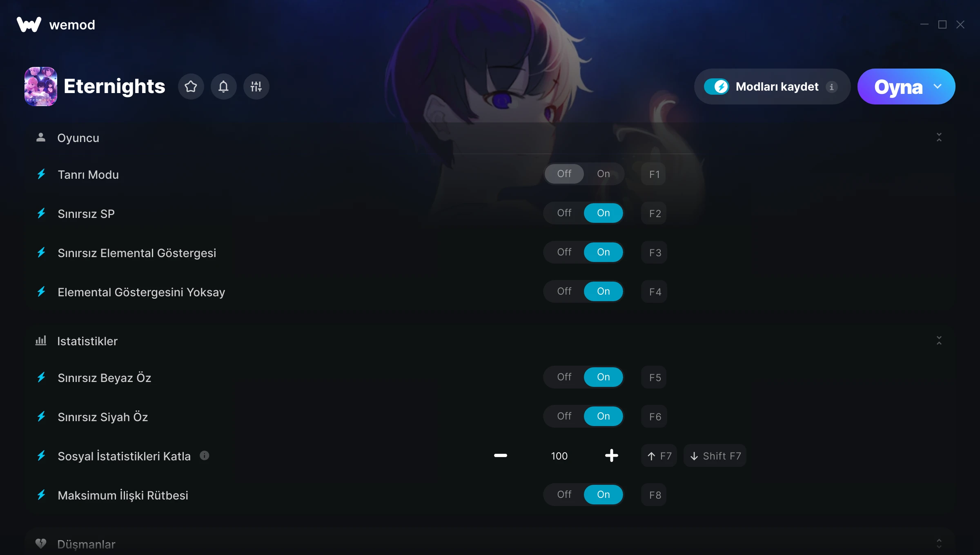
Task: Expand the Düşmanlar section
Action: click(939, 544)
